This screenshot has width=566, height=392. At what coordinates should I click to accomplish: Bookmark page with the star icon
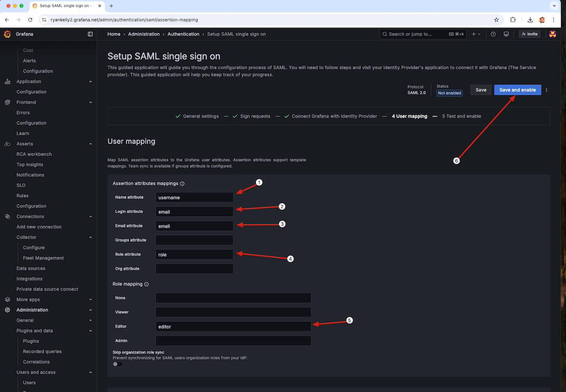coord(496,20)
